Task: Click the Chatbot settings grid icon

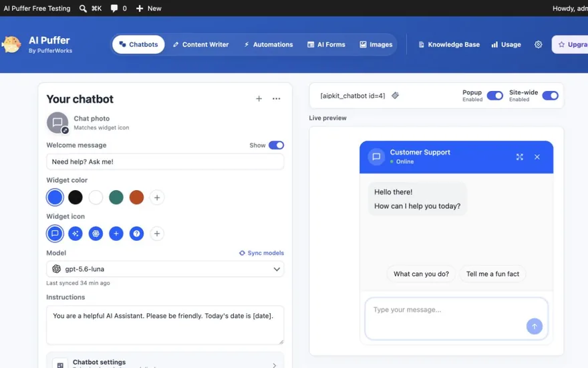Action: (60, 365)
